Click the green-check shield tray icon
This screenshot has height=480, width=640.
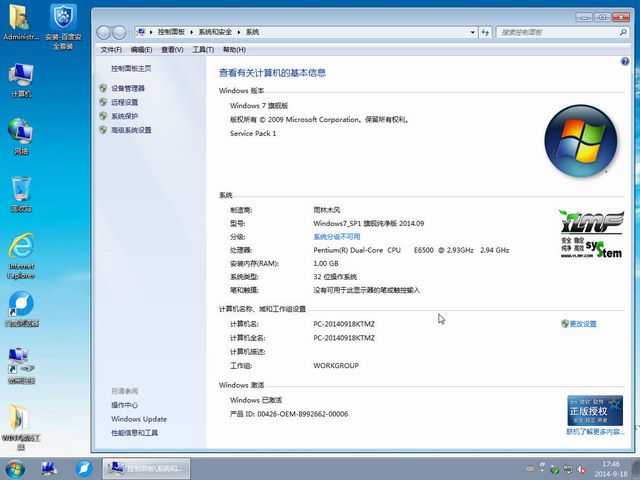554,469
